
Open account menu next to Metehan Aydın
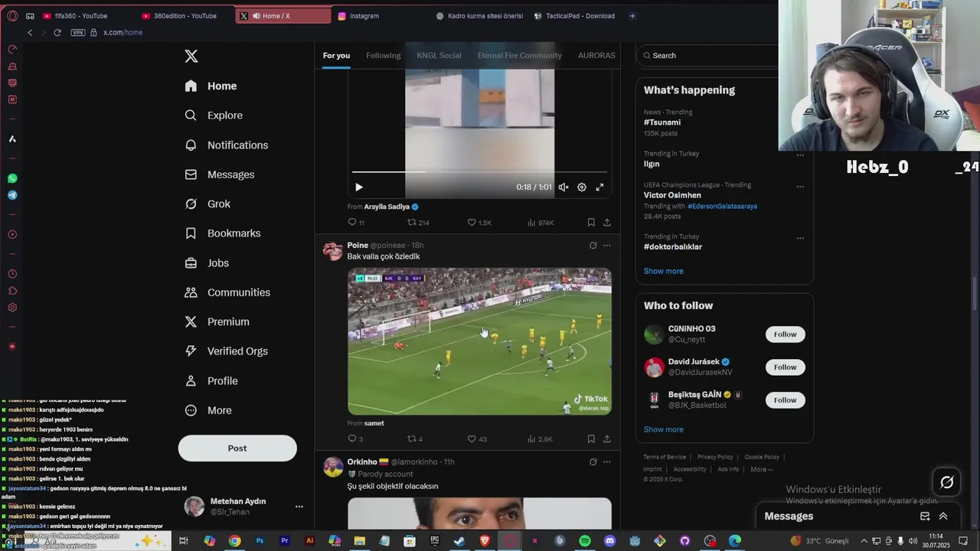pos(299,507)
